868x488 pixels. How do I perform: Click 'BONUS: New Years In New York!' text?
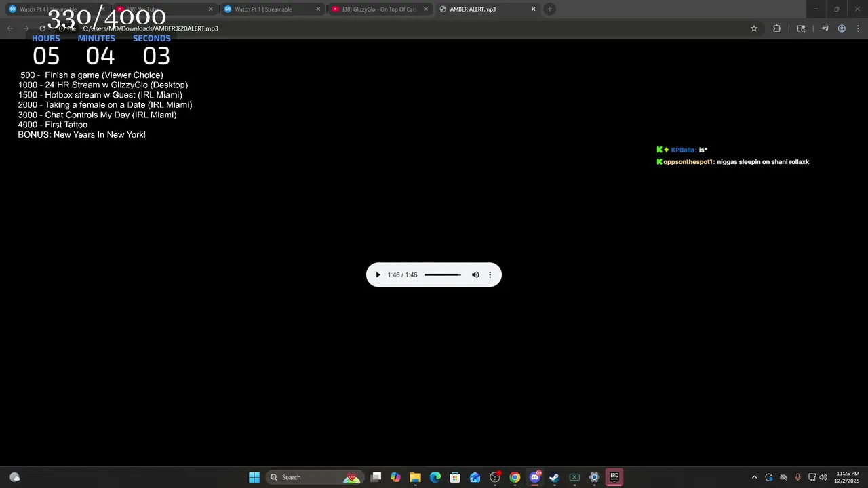(x=82, y=135)
